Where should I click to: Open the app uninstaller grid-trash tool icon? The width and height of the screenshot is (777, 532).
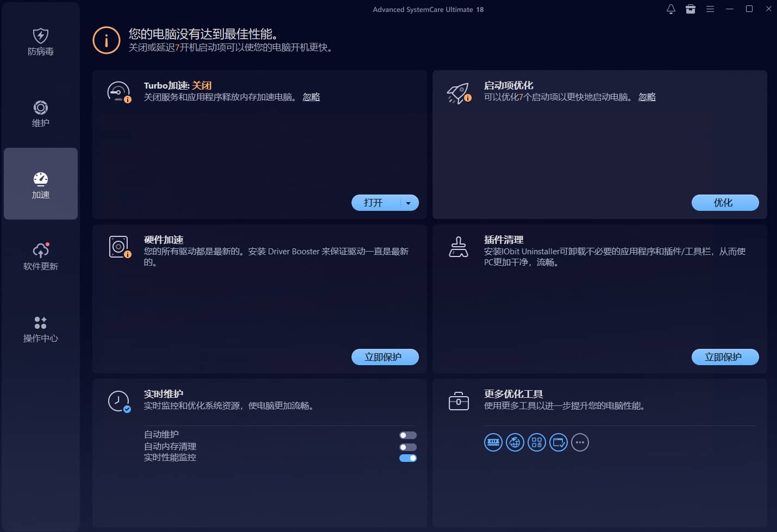coord(537,442)
